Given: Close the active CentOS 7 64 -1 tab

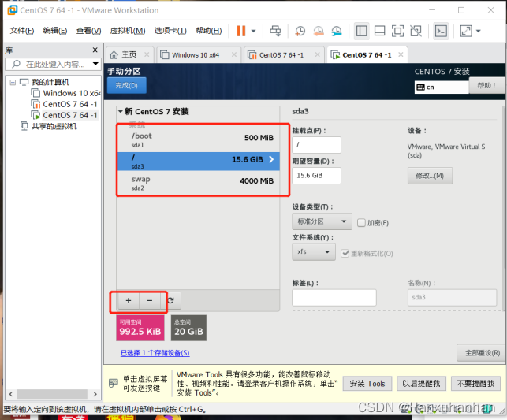Looking at the screenshot, I should [401, 54].
